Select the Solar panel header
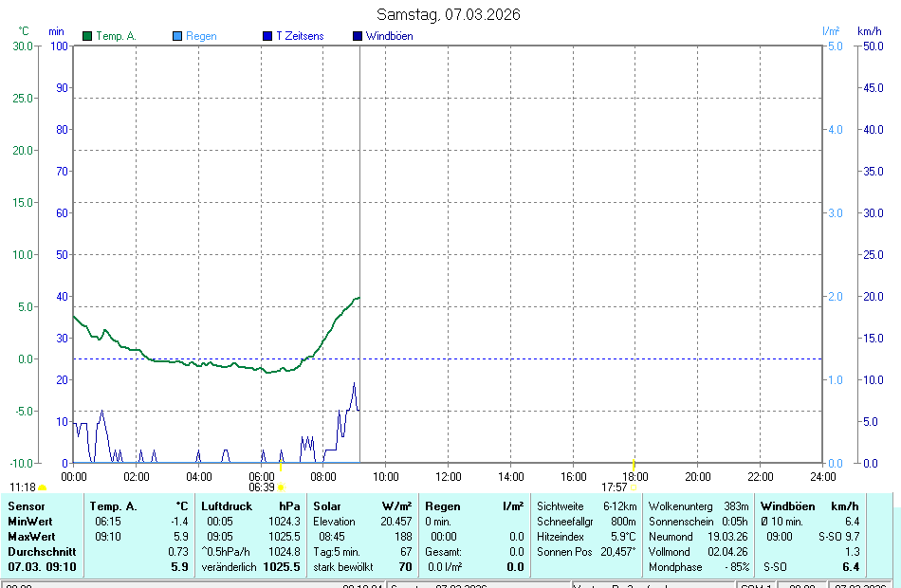 [x=327, y=506]
